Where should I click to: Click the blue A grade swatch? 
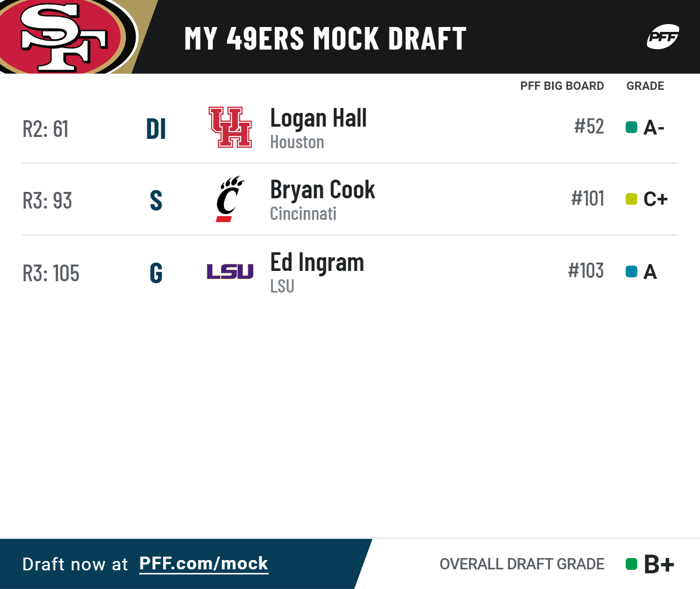coord(631,271)
